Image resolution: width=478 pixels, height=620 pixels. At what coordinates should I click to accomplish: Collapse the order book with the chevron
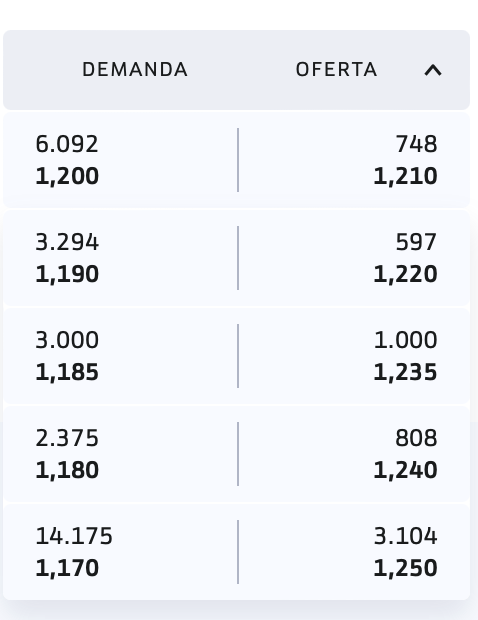[x=433, y=70]
